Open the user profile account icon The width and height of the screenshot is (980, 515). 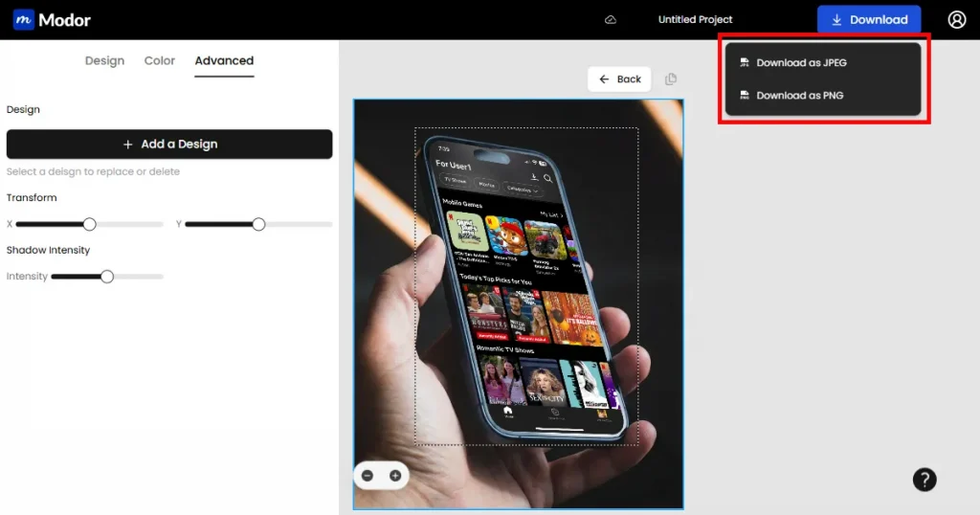pos(957,19)
